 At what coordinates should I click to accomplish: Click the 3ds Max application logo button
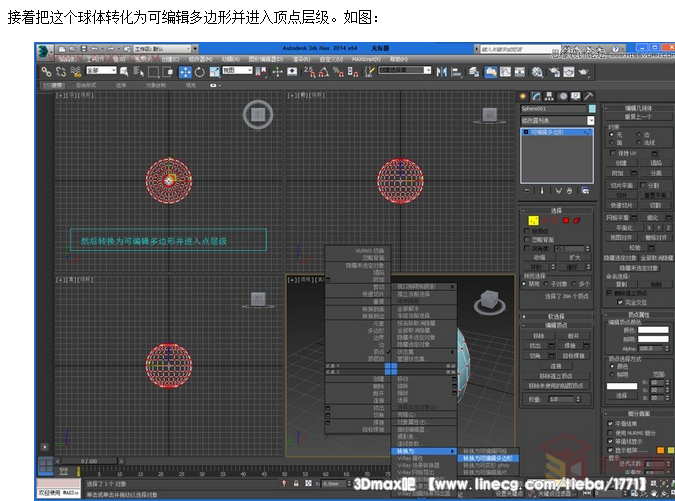(x=44, y=51)
